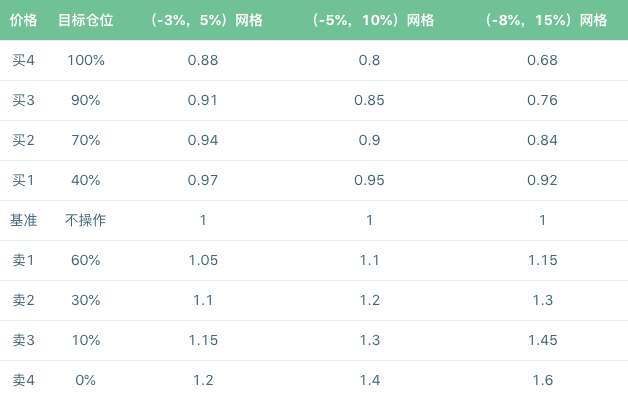The height and width of the screenshot is (400, 628).
Task: Click the 卖4 row label
Action: coord(23,380)
